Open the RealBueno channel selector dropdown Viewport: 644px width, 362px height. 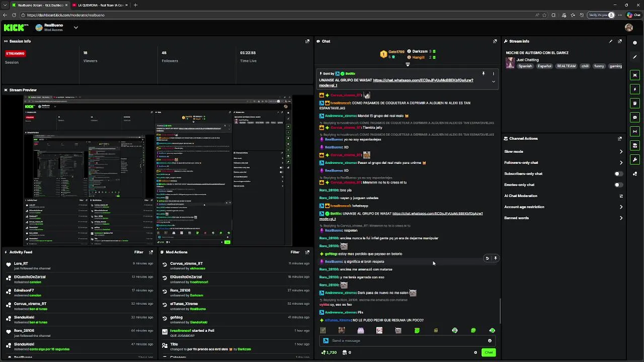click(x=75, y=28)
